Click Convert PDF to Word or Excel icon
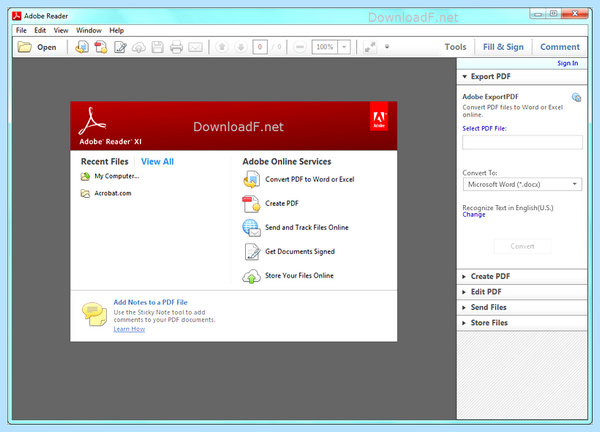Viewport: 600px width, 432px height. [x=251, y=179]
